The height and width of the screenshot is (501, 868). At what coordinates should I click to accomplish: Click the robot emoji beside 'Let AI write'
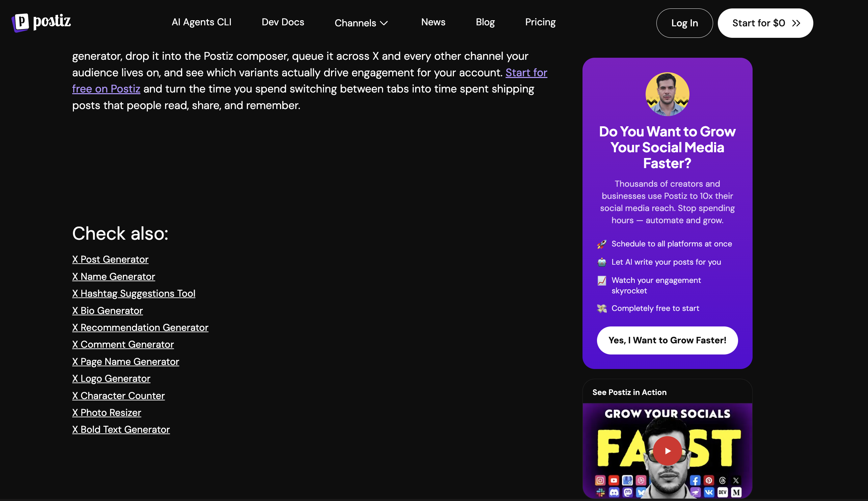[602, 262]
